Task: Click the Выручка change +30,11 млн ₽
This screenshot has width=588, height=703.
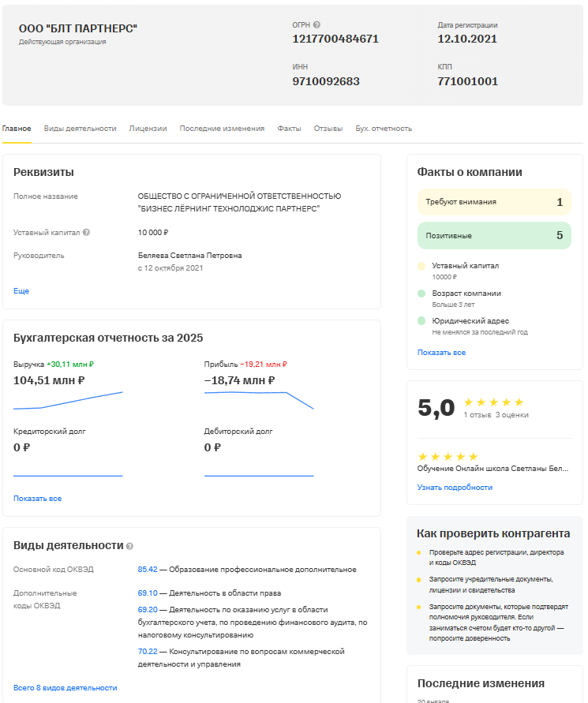Action: tap(70, 365)
